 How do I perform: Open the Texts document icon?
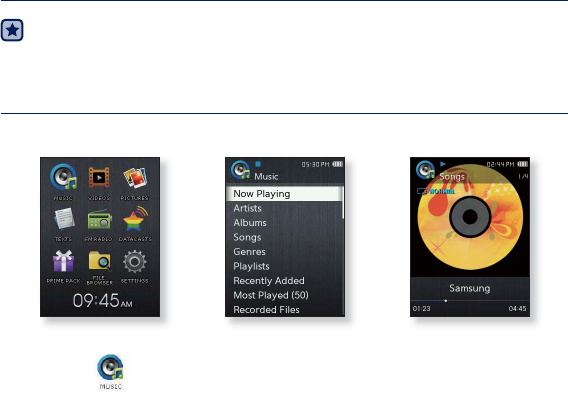(x=64, y=219)
